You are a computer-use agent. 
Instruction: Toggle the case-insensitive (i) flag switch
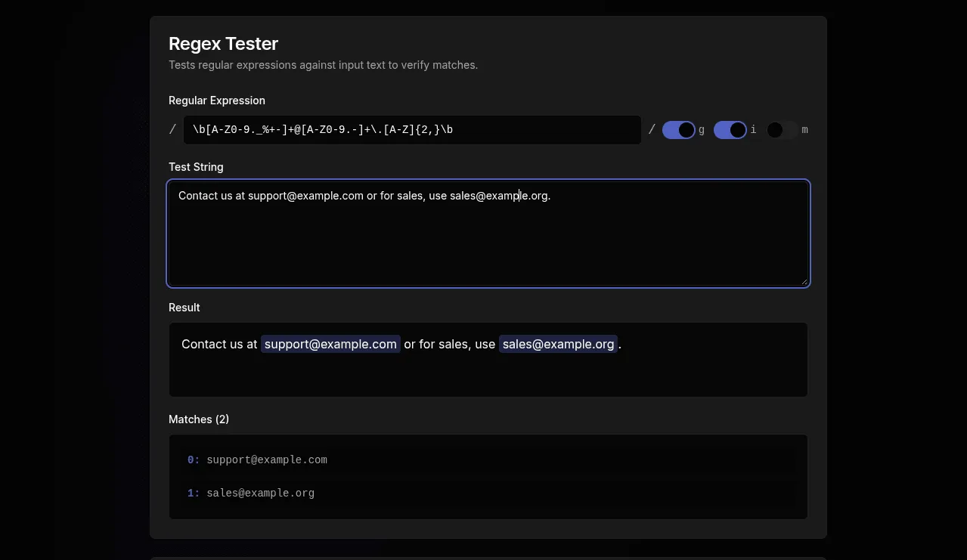(x=730, y=129)
